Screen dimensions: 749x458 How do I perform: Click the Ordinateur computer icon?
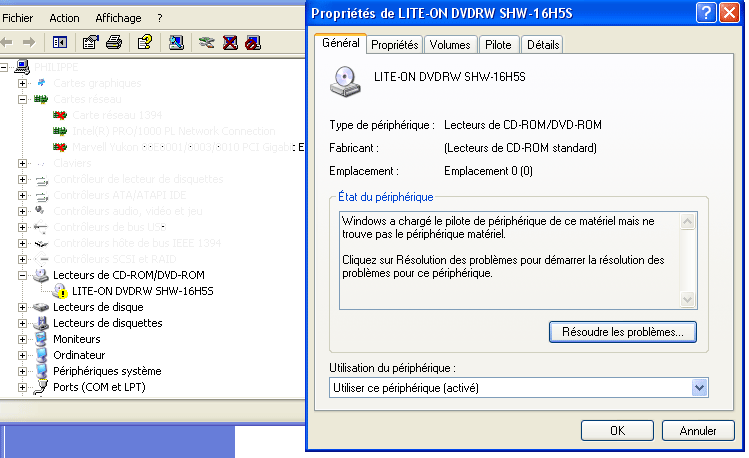tap(42, 355)
